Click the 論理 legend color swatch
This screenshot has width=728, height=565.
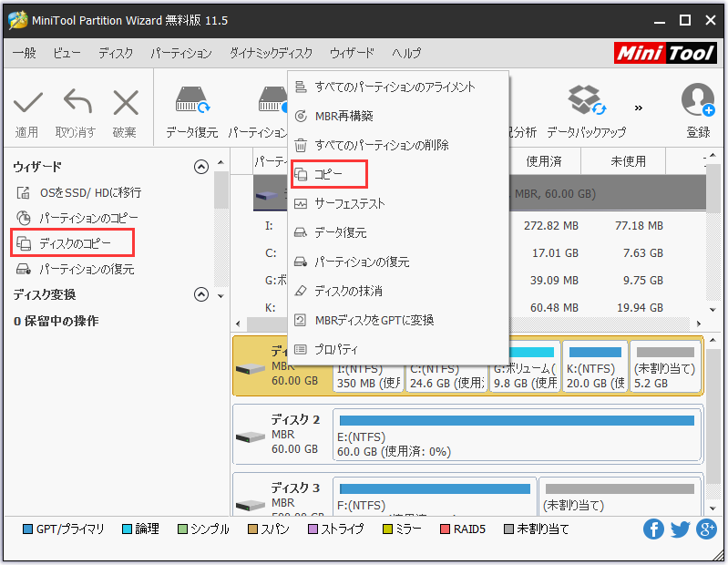point(127,529)
